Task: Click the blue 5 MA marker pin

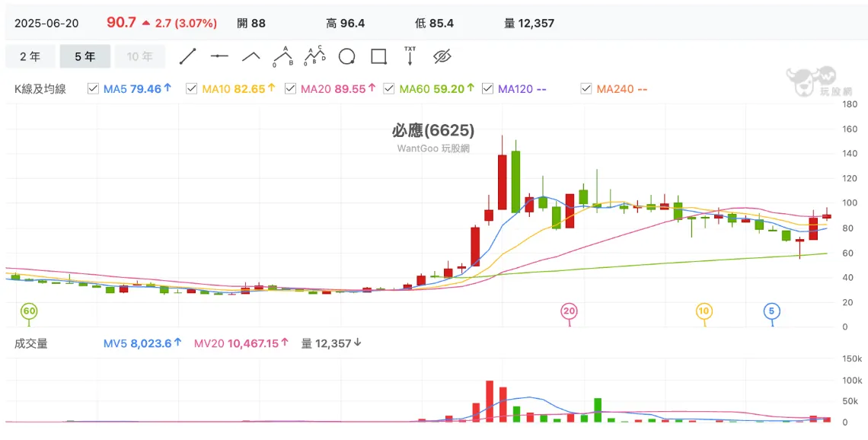Action: 772,311
